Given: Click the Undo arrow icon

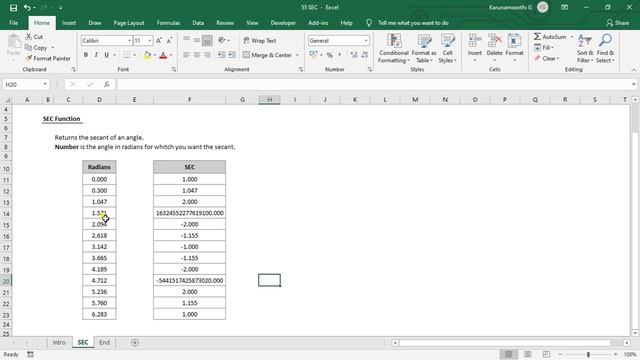Looking at the screenshot, I should coord(27,7).
